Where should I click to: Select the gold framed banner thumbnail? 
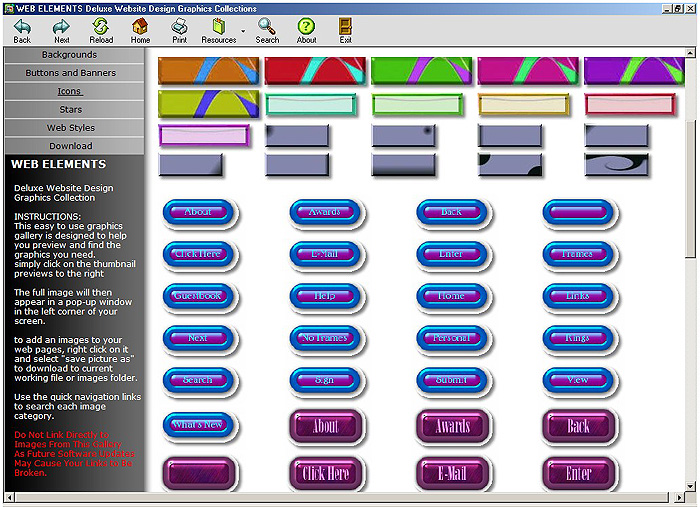524,105
